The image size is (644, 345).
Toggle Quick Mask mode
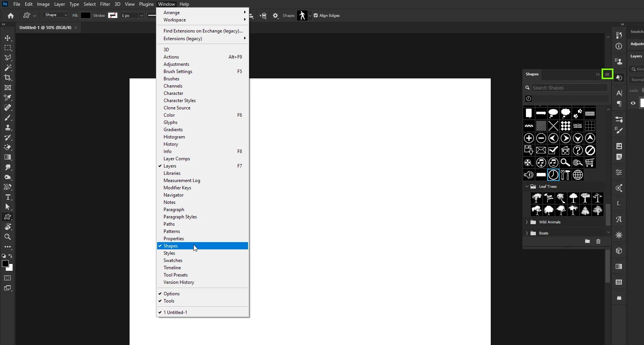click(8, 278)
